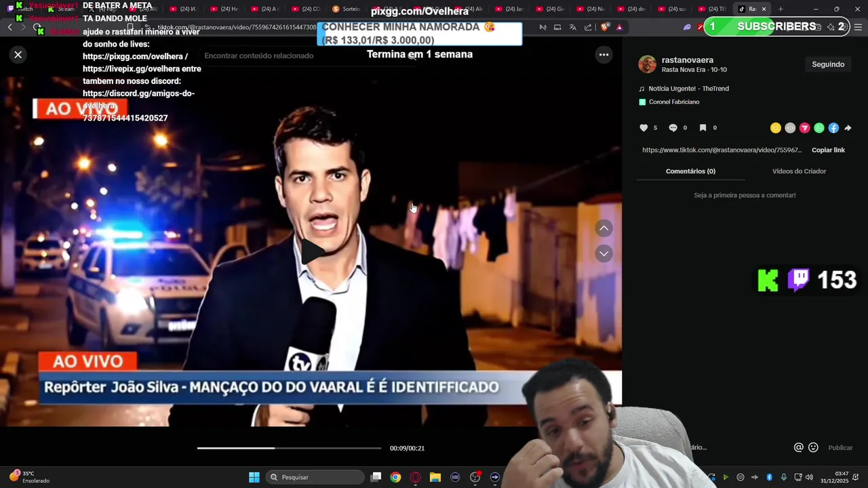Screen dimensions: 868x488
Task: Click the Pesquisar taskbar search box
Action: (315, 477)
